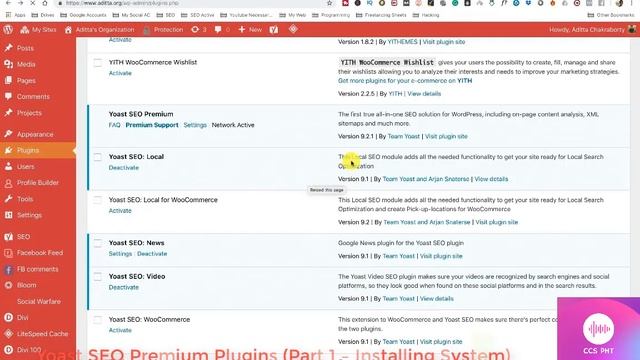Open Settings for Yoast SEO: News
Image resolution: width=640 pixels, height=360 pixels.
120,254
